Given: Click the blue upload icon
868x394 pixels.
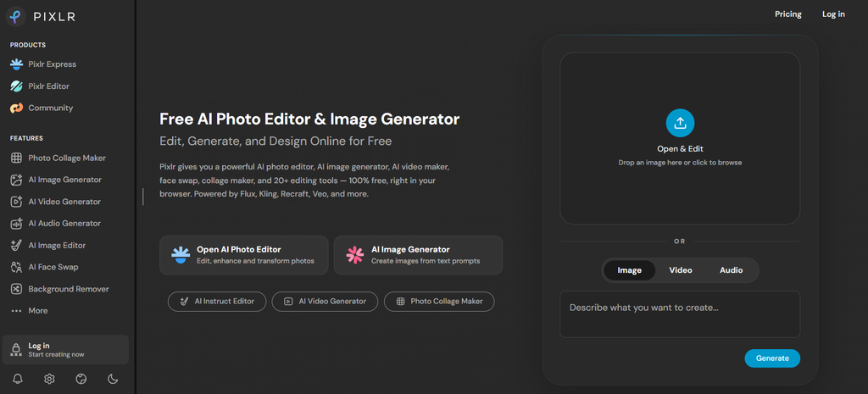Looking at the screenshot, I should point(680,123).
